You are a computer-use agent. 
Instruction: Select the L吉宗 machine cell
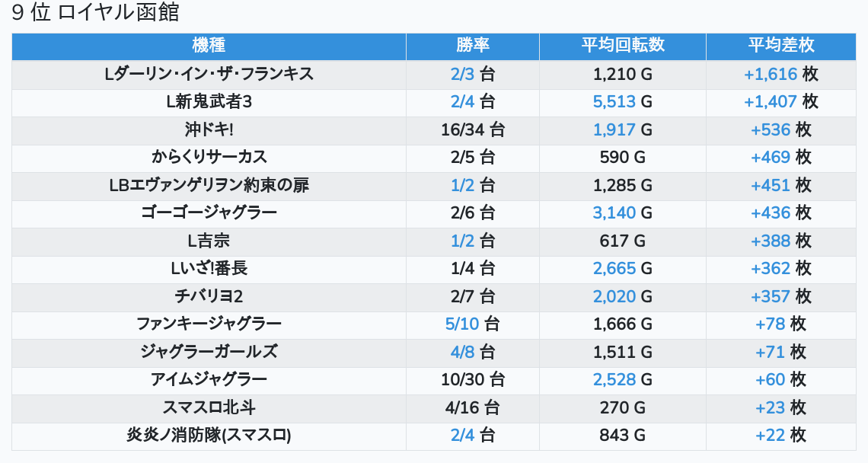point(209,241)
